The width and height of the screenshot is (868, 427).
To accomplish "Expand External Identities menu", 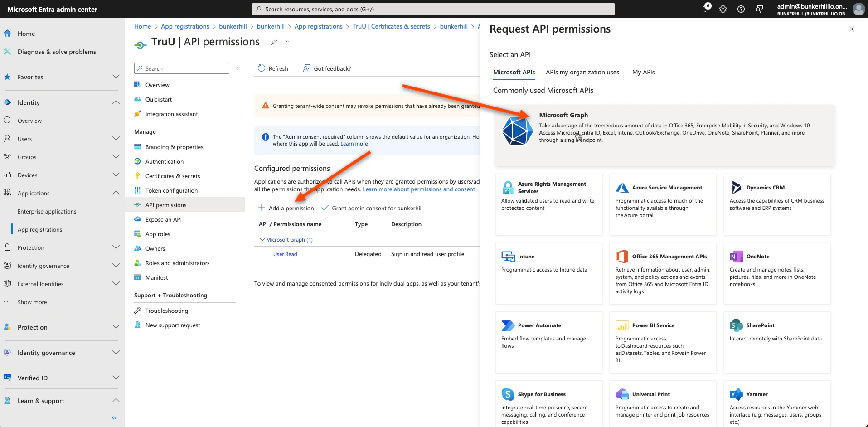I will (116, 283).
